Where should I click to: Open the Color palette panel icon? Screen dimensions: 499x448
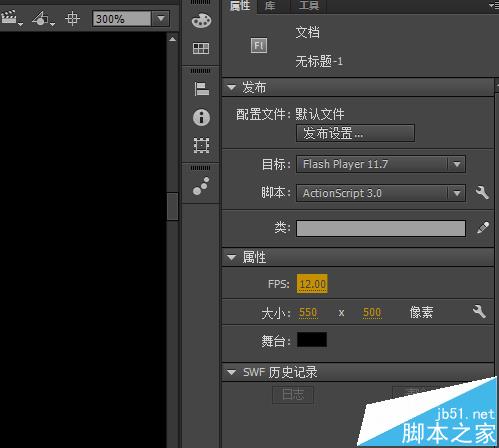201,21
